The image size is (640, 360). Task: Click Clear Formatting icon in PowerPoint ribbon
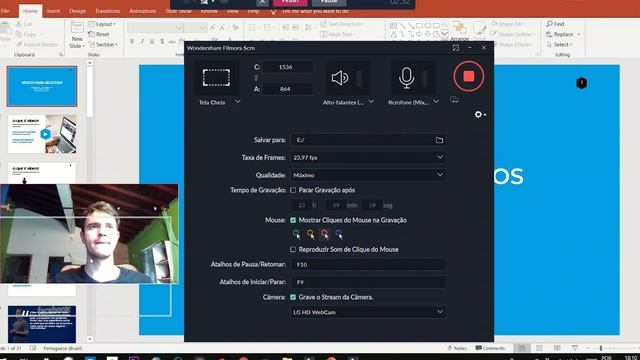click(236, 28)
